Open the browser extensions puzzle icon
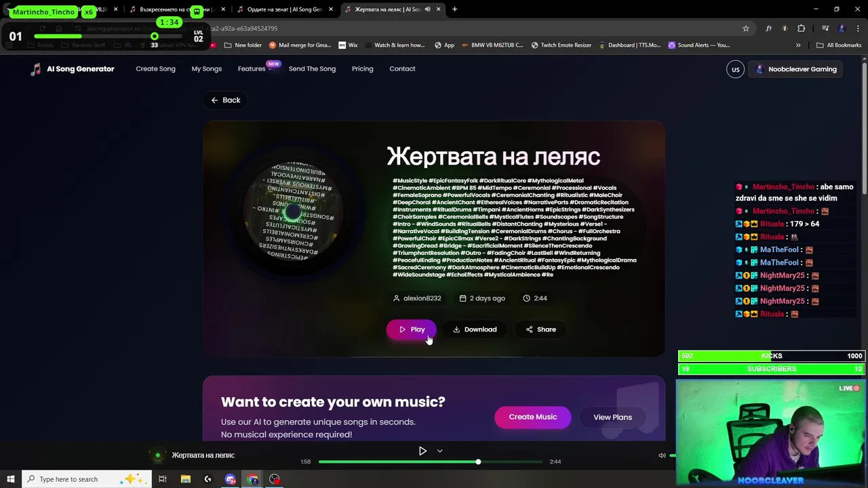Screen dimensions: 868x488 [x=802, y=28]
